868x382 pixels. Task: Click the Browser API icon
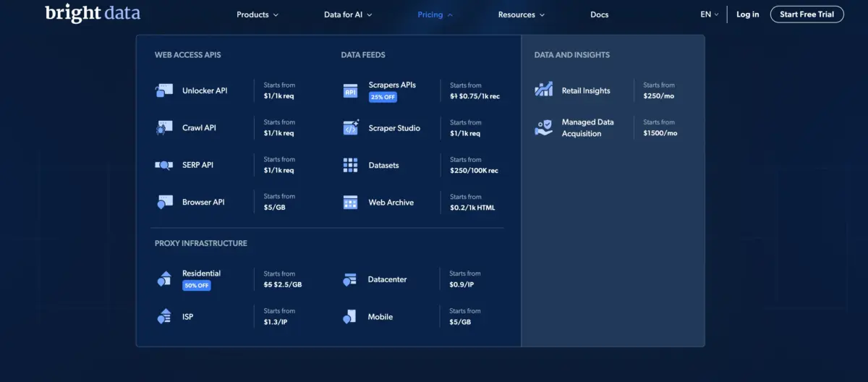[x=163, y=203]
